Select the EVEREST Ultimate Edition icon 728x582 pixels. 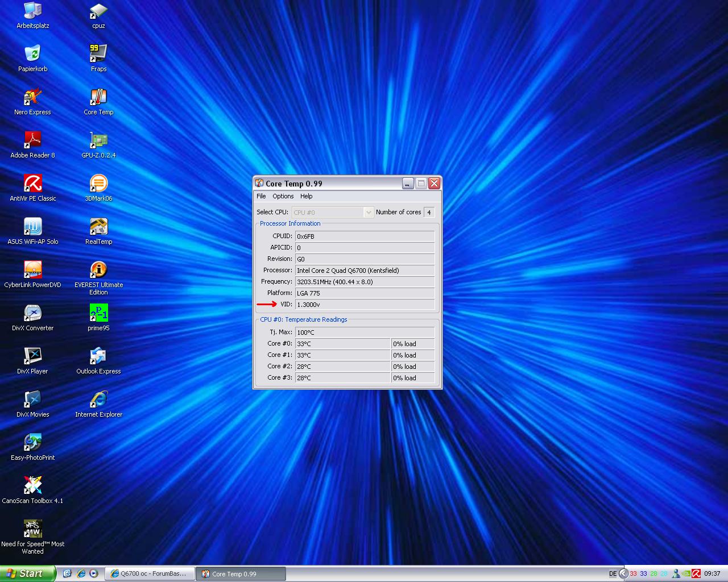tap(98, 278)
